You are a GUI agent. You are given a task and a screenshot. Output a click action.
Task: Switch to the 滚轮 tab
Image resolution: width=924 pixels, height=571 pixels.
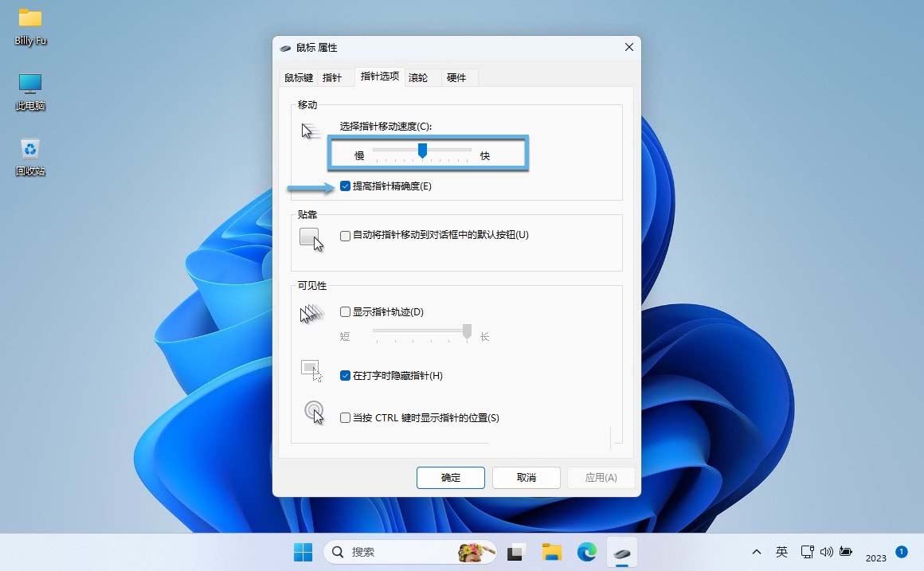(420, 77)
